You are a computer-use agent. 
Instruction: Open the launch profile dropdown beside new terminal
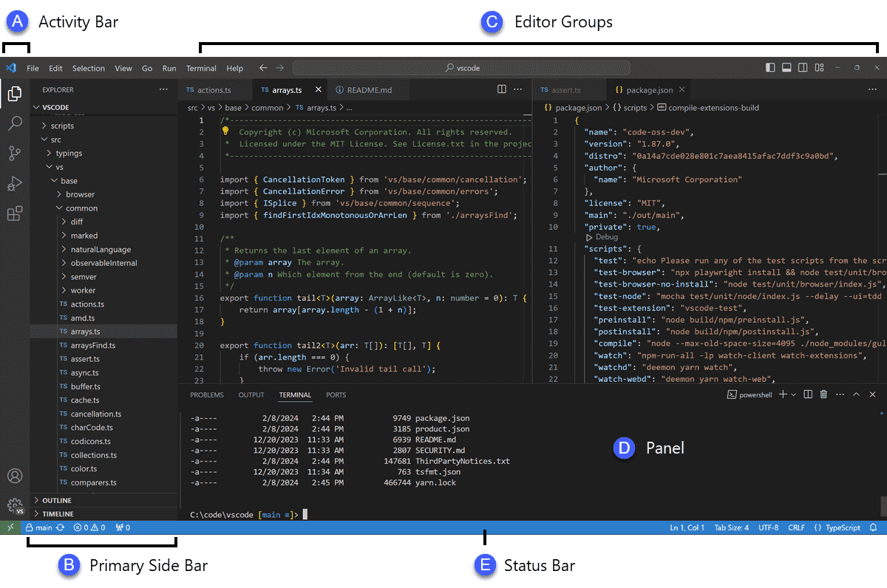[x=793, y=395]
